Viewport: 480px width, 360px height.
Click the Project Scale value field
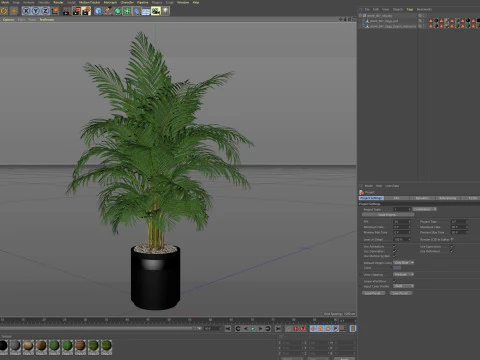tap(402, 209)
